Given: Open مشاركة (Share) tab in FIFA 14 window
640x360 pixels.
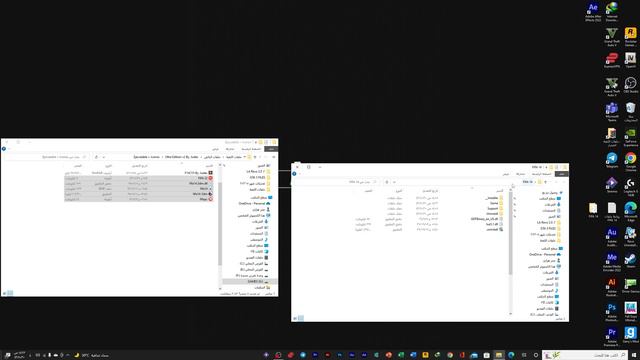Looking at the screenshot, I should point(520,174).
